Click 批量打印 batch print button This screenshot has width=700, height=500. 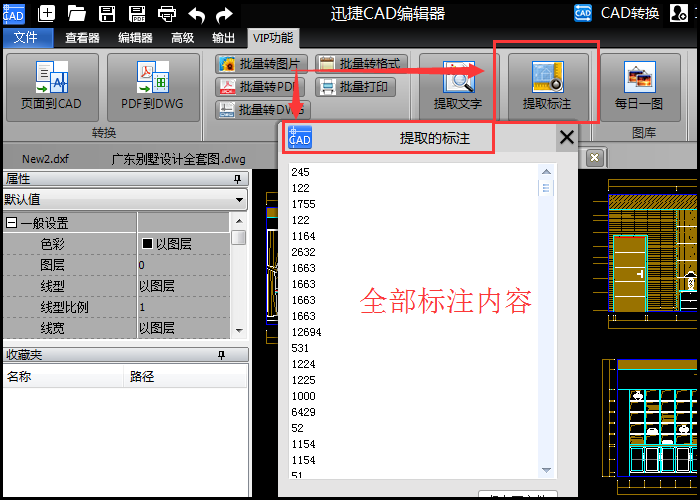point(355,87)
